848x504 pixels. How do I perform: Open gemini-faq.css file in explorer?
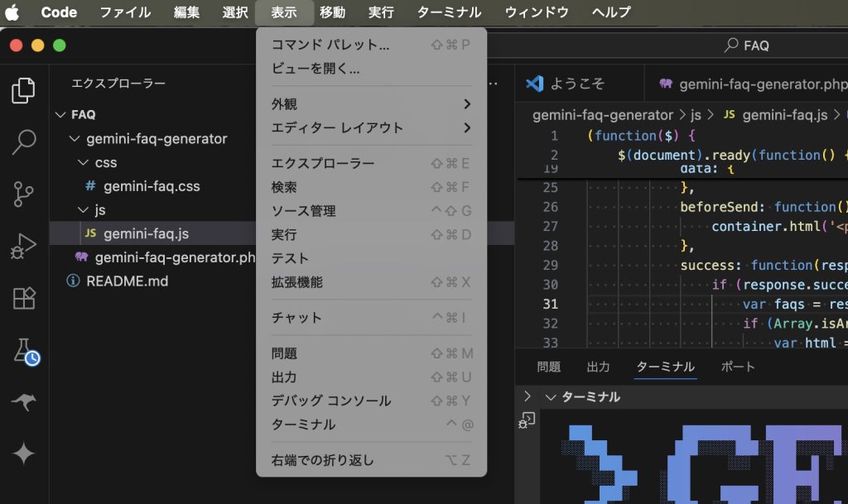[152, 187]
